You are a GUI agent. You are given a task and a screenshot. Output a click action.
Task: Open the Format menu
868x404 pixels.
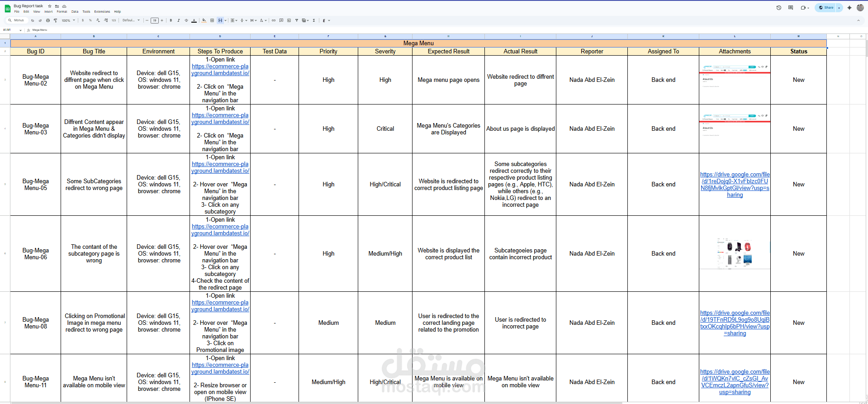tap(62, 12)
